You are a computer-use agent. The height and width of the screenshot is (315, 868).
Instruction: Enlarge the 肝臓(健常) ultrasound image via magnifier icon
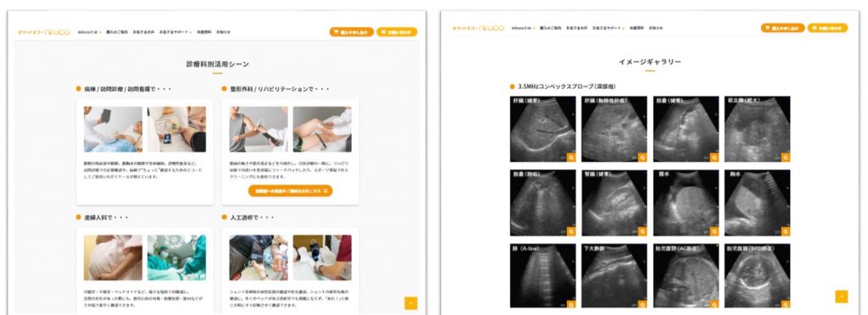pyautogui.click(x=571, y=157)
